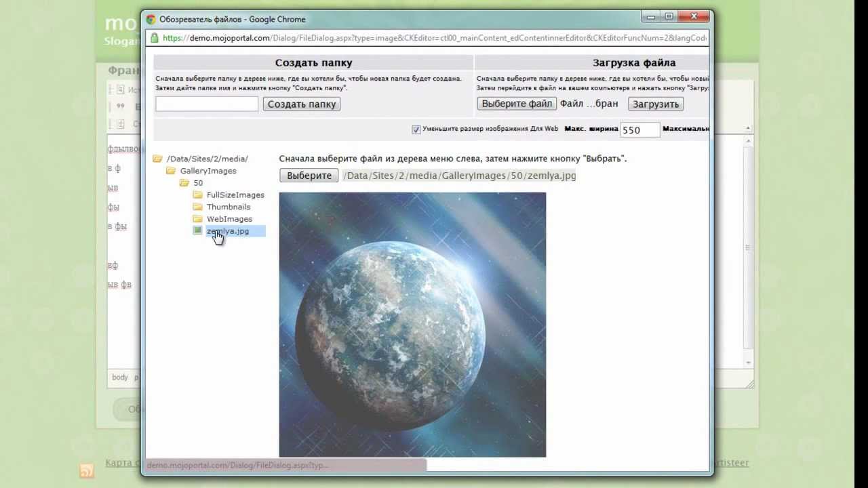Viewport: 868px width, 488px height.
Task: Click the root media folder icon
Action: pos(158,159)
